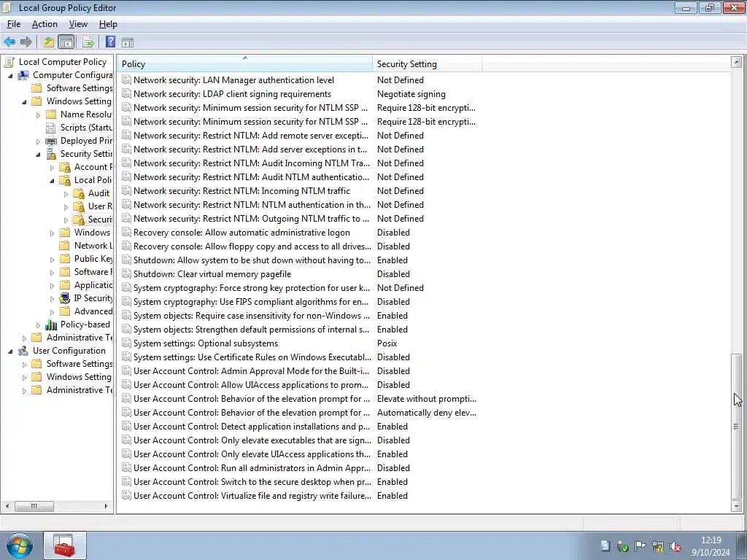Click the User Configuration node icon
Image resolution: width=747 pixels, height=560 pixels.
pos(23,351)
